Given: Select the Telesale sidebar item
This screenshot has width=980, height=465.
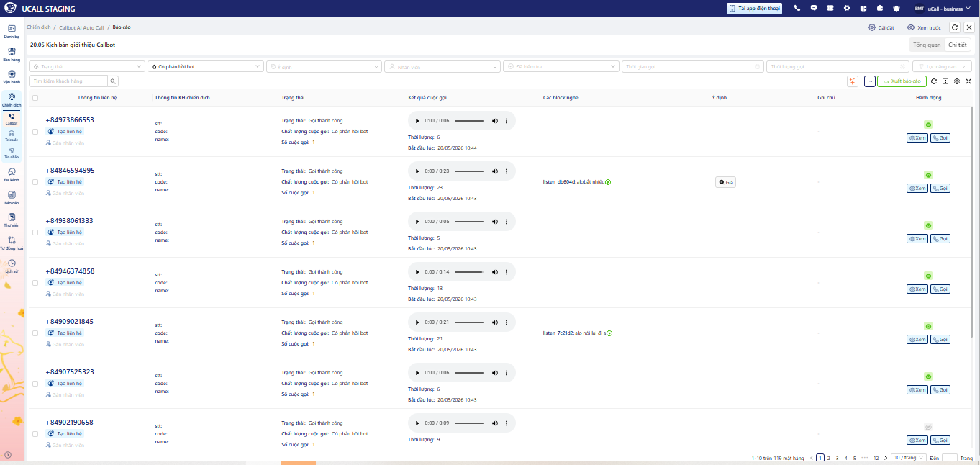Looking at the screenshot, I should (x=12, y=135).
